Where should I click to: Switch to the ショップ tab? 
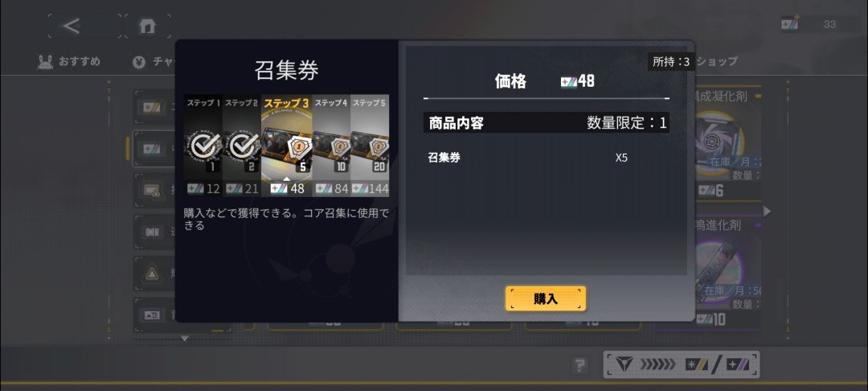coord(716,61)
